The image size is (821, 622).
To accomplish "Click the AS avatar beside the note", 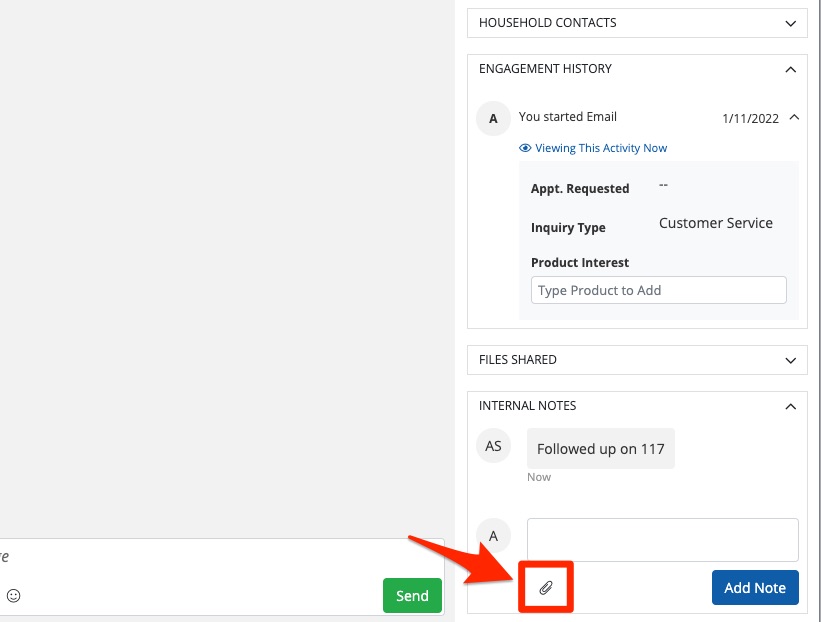I will tap(493, 446).
